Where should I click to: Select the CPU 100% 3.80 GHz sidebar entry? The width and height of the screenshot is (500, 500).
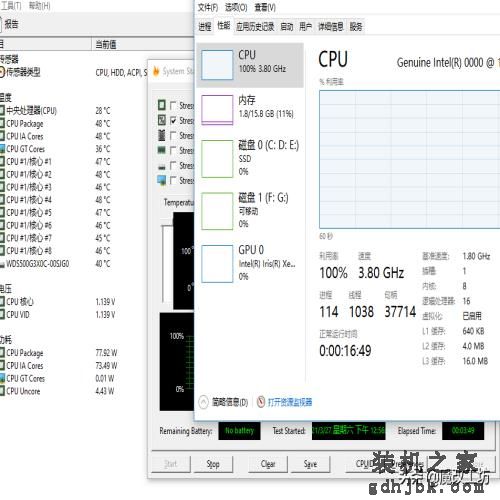tap(250, 65)
